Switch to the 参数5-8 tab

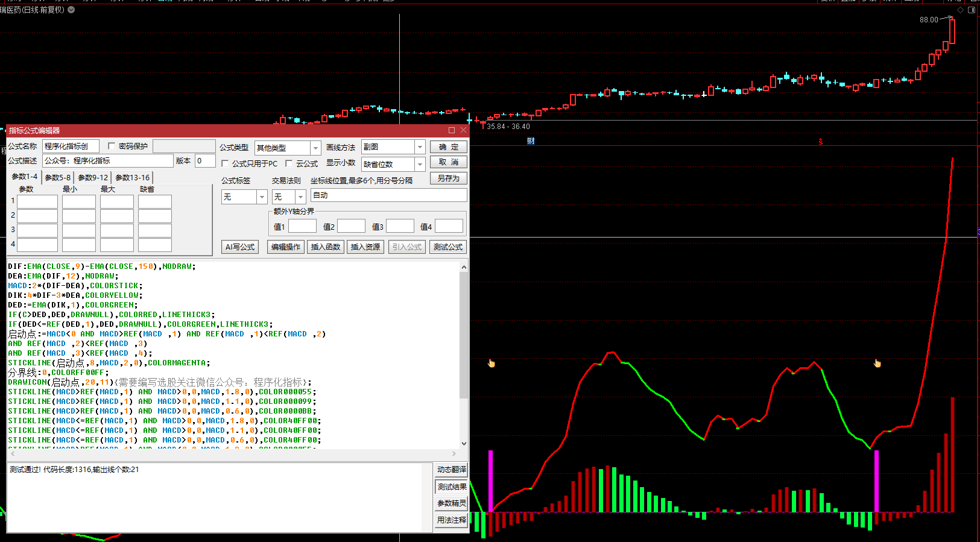pos(57,177)
